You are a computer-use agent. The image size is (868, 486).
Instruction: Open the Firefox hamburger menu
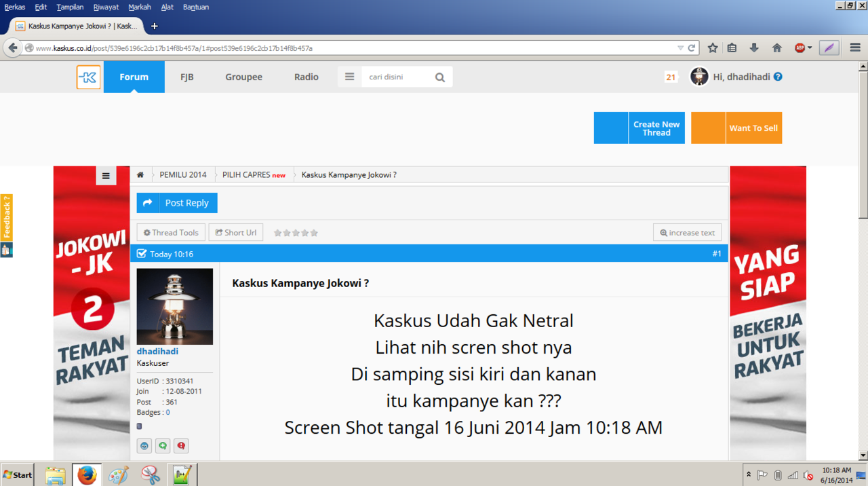click(855, 48)
